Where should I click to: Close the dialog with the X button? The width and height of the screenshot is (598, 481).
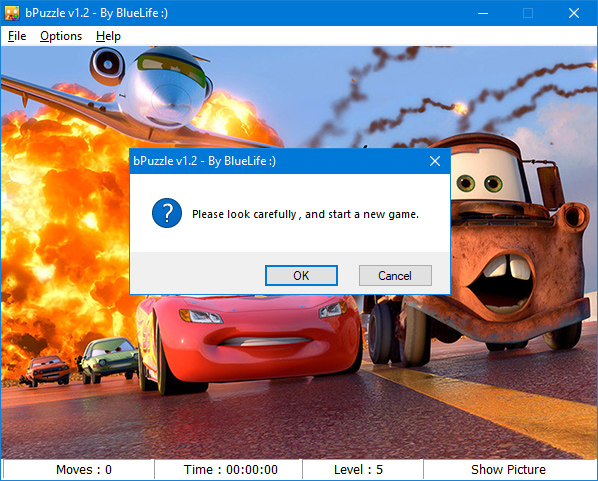coord(435,161)
